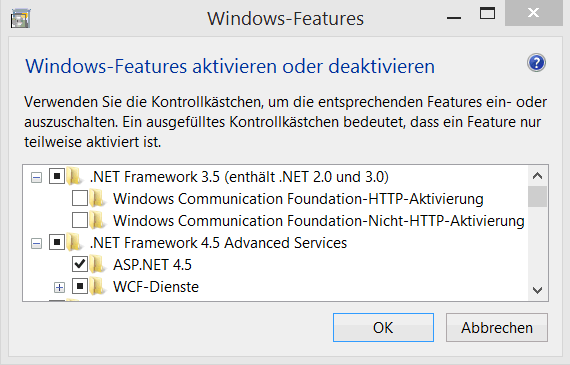Viewport: 570px width, 365px height.
Task: Collapse the .NET Framework 3.5 tree node
Action: [x=36, y=178]
